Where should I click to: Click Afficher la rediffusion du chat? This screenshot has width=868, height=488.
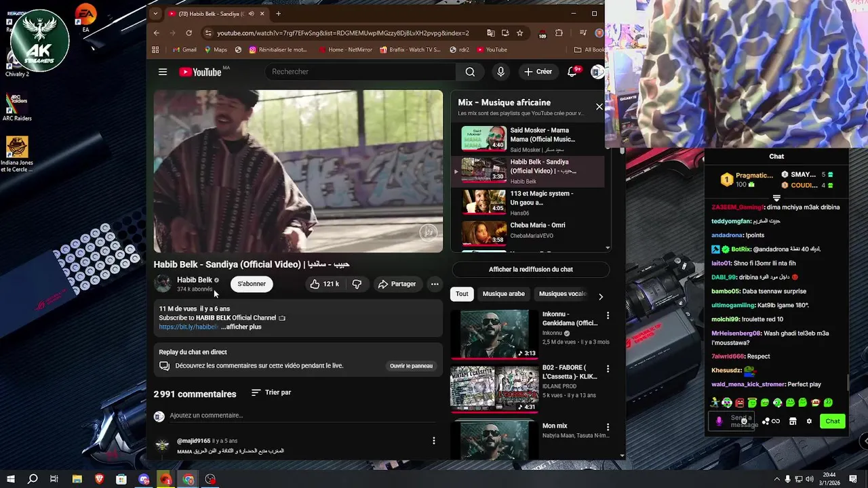coord(531,269)
